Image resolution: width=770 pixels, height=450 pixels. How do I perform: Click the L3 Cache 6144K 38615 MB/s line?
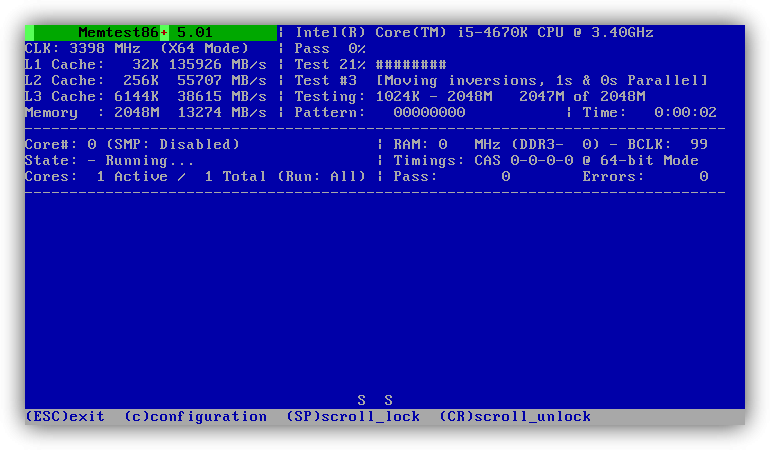click(145, 97)
